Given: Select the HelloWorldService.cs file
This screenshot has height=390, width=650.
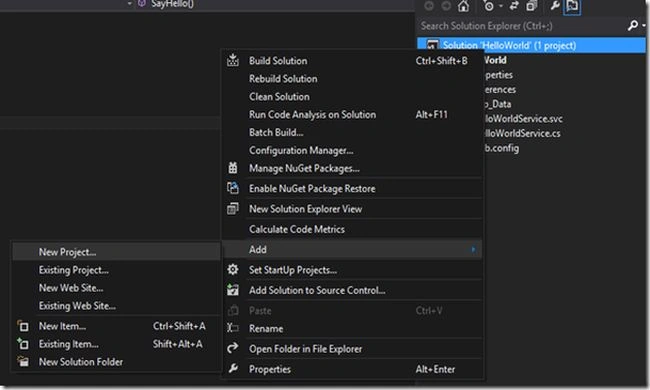Looking at the screenshot, I should coord(522,133).
